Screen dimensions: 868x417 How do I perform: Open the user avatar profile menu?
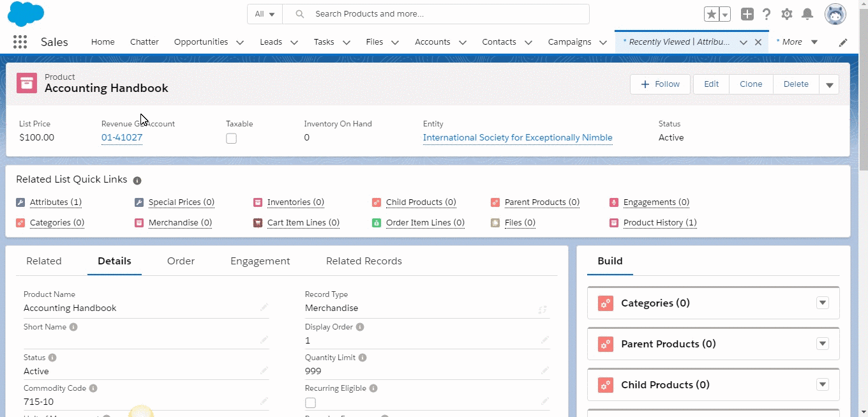[835, 14]
